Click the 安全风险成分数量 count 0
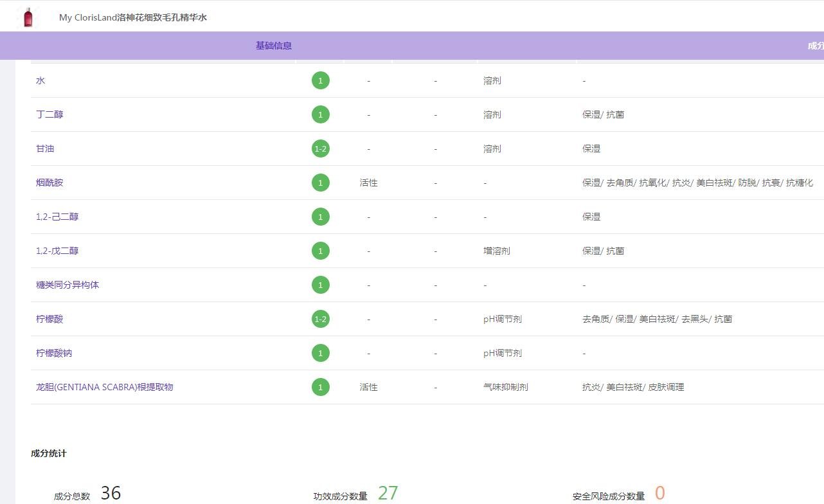The height and width of the screenshot is (504, 824). click(659, 493)
